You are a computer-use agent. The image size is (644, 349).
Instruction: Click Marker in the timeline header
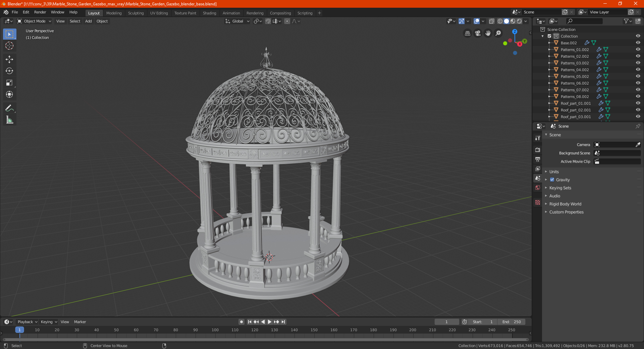[80, 322]
